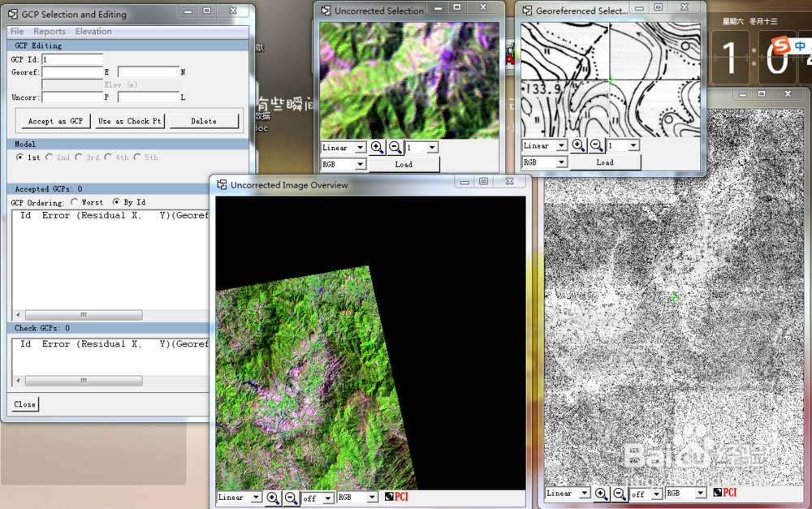Click Delete button in GCP Editing
The height and width of the screenshot is (509, 812).
[x=204, y=121]
